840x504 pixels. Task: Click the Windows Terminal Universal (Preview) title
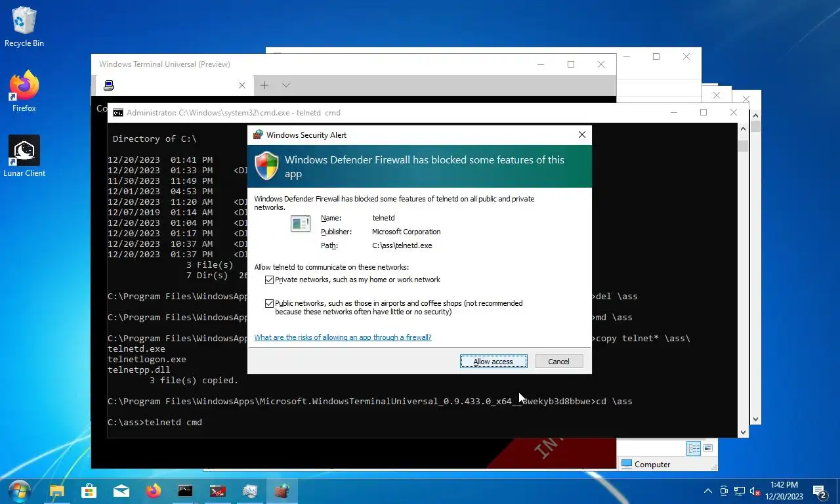click(x=164, y=64)
